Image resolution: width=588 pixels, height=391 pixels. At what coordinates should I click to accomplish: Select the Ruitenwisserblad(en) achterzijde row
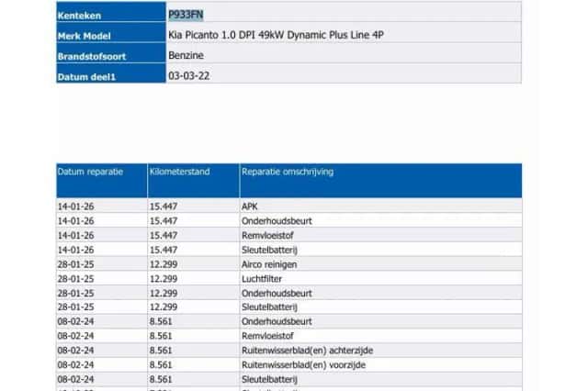(x=288, y=351)
